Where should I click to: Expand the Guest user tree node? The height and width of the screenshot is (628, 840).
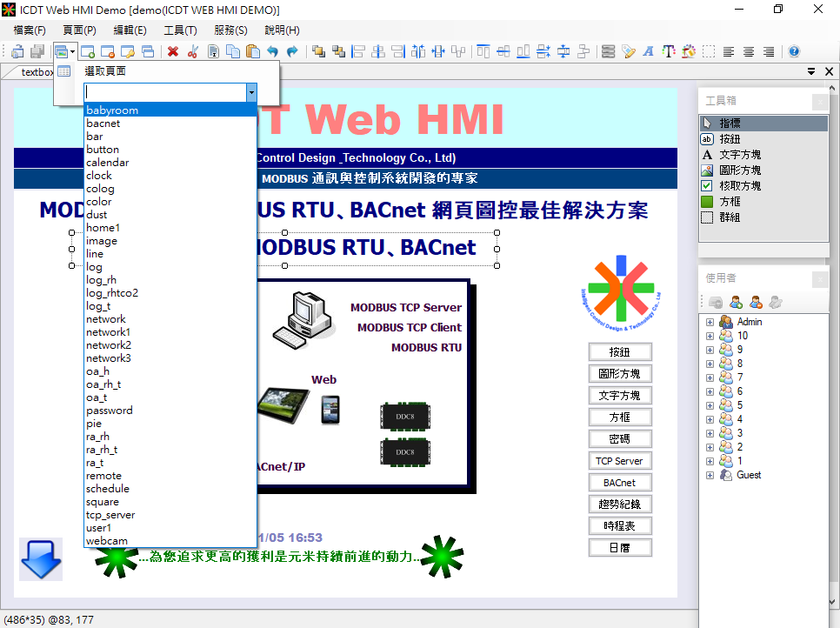(710, 475)
